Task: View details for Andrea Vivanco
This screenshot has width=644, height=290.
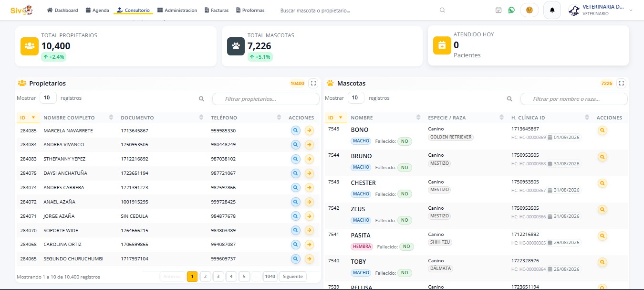Action: tap(295, 144)
